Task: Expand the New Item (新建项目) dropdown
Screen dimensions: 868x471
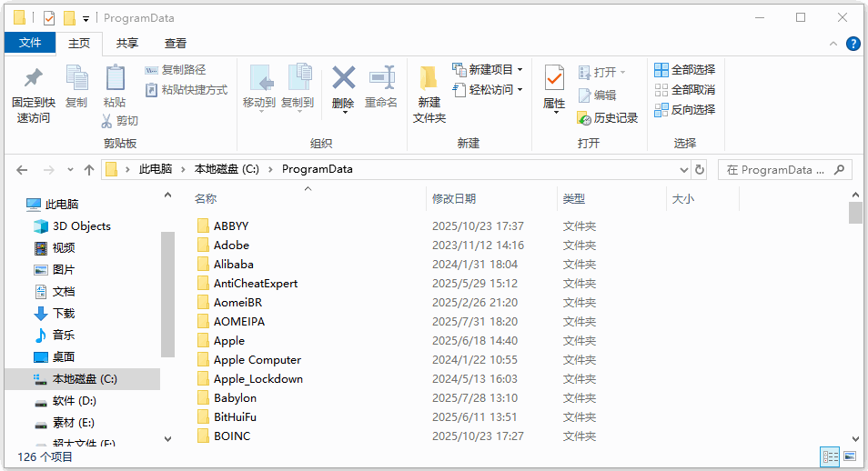Action: coord(520,70)
